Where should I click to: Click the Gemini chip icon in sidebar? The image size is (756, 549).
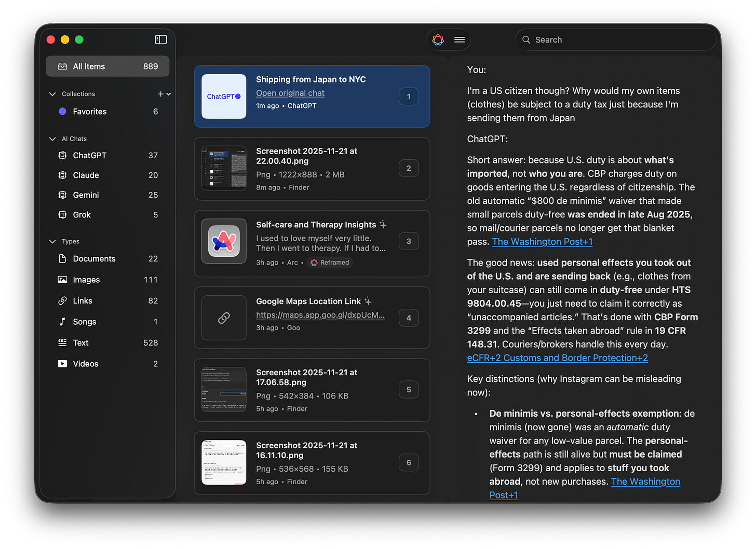click(x=62, y=195)
